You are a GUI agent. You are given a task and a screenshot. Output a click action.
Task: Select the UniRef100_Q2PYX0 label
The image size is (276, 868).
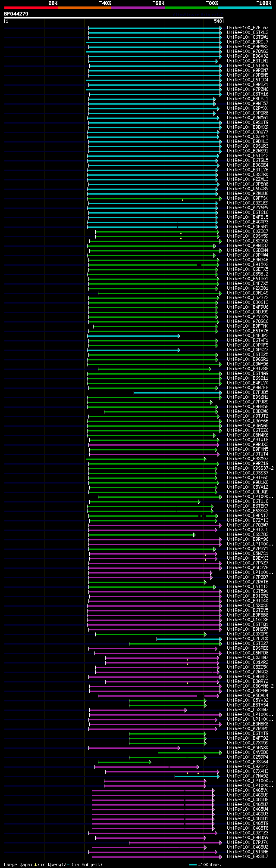[248, 108]
